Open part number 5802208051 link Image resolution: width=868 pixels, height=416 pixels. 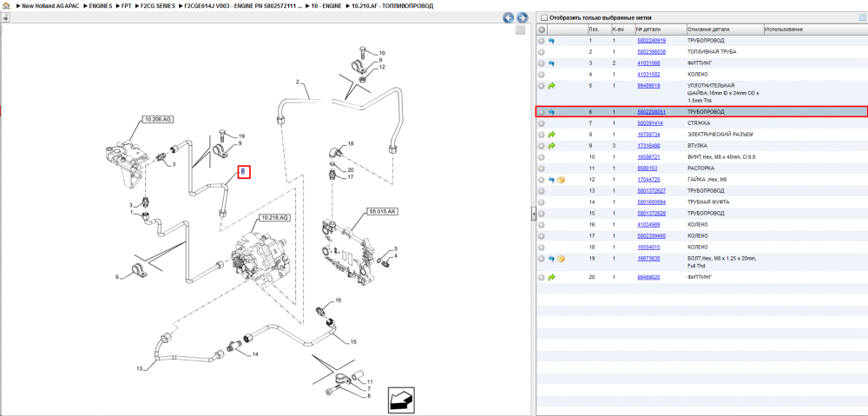point(651,112)
